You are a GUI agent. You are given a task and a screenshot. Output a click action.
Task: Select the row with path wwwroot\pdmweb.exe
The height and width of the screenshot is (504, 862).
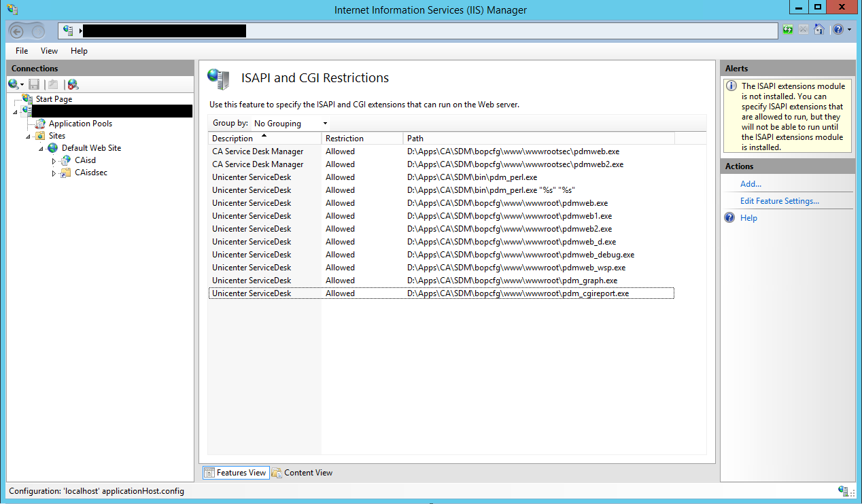(441, 203)
